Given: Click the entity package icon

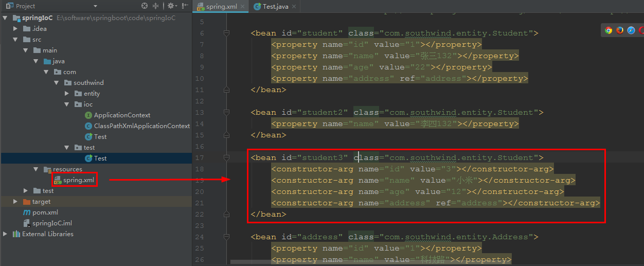Looking at the screenshot, I should pos(78,94).
